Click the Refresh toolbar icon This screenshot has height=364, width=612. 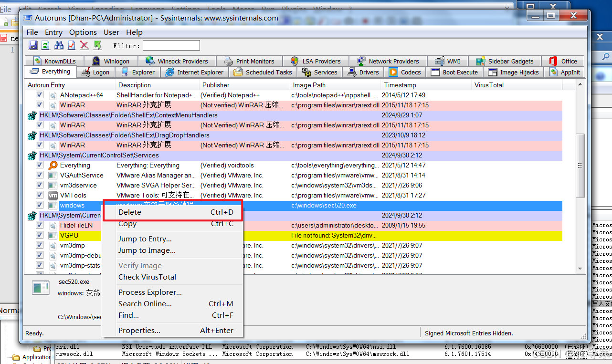[x=46, y=45]
